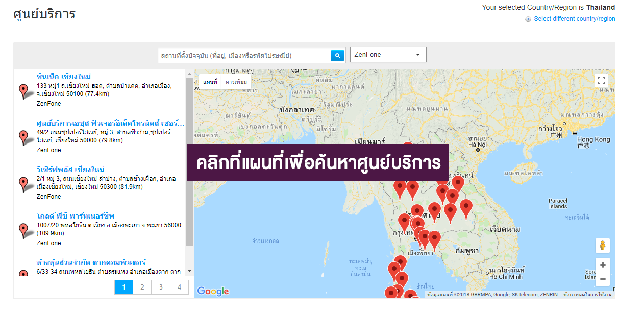Open the Google logo link on map
This screenshot has height=312, width=644.
pyautogui.click(x=213, y=291)
